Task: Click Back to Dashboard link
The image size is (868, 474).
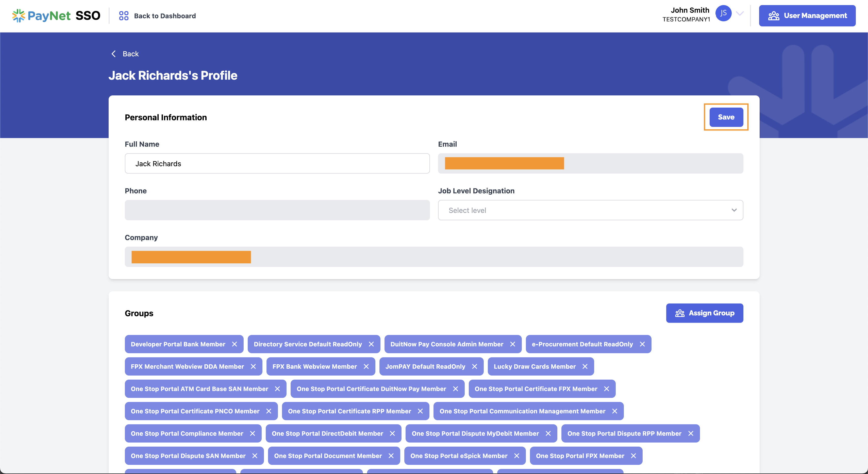Action: (165, 16)
